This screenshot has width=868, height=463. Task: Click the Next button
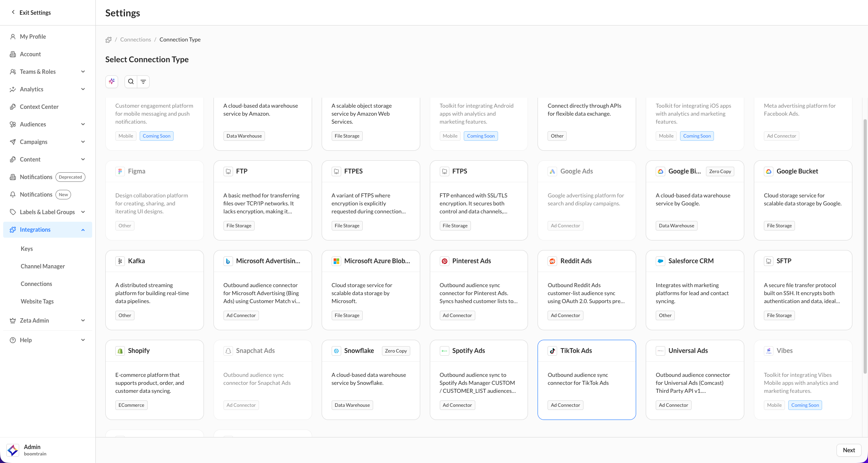849,450
